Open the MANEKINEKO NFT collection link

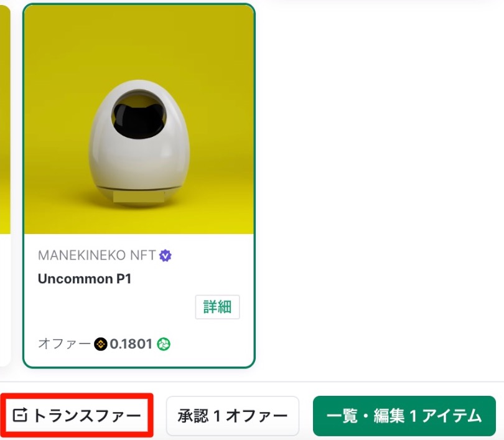(96, 256)
